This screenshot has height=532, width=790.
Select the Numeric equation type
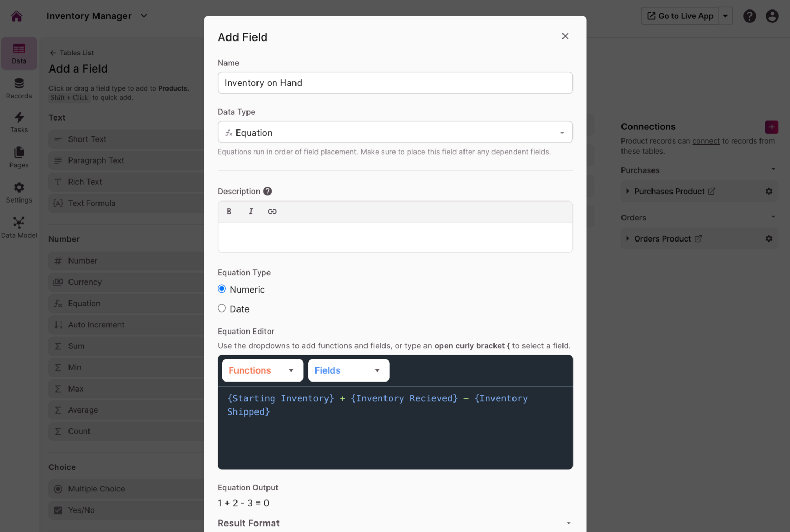222,288
